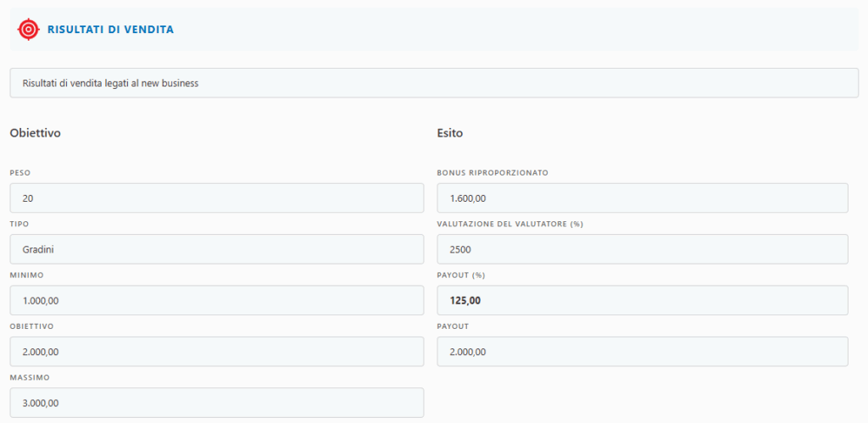This screenshot has width=868, height=423.
Task: Click the Obiettivo input showing 2.000,00
Action: coord(216,352)
